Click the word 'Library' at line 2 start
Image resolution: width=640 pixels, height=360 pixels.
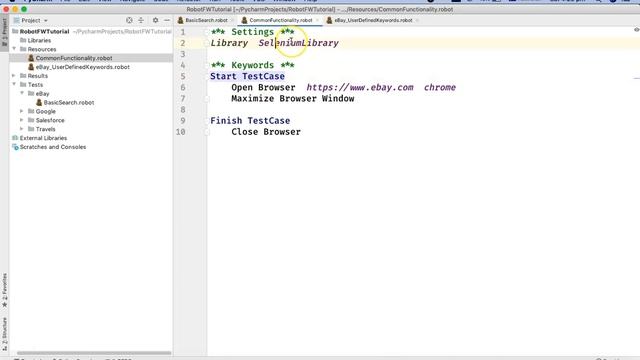[x=229, y=43]
